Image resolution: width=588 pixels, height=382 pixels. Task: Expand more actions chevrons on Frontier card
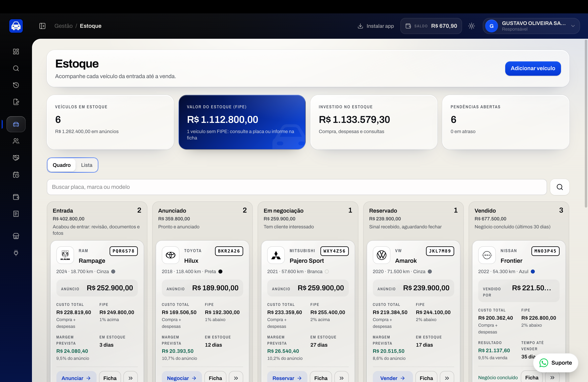pyautogui.click(x=552, y=377)
